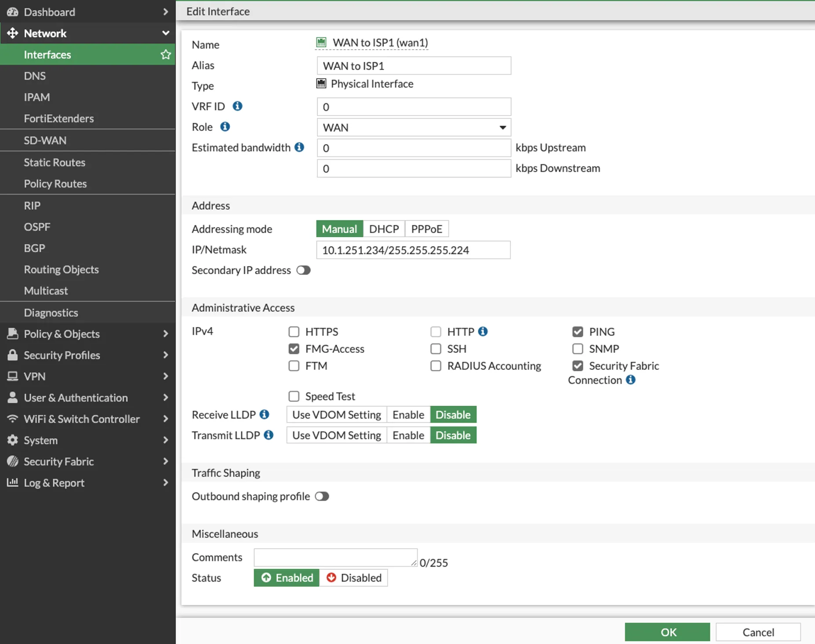Toggle the Secondary IP address switch
The image size is (815, 644).
[303, 270]
